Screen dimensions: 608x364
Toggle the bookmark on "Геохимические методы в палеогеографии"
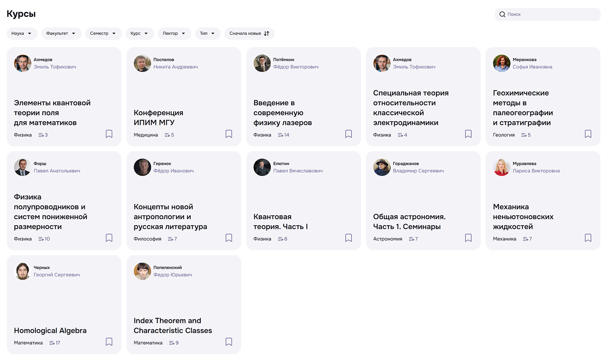pyautogui.click(x=588, y=134)
